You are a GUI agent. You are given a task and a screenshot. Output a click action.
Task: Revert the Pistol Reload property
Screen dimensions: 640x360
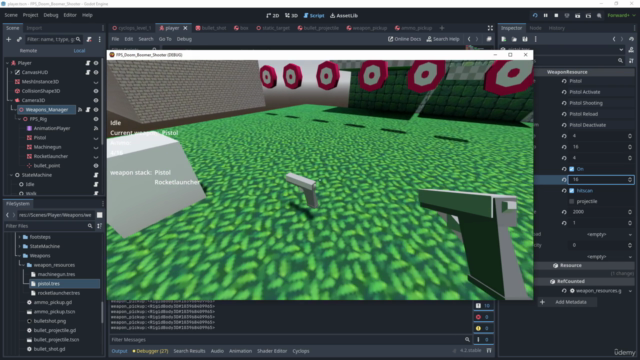tap(564, 114)
